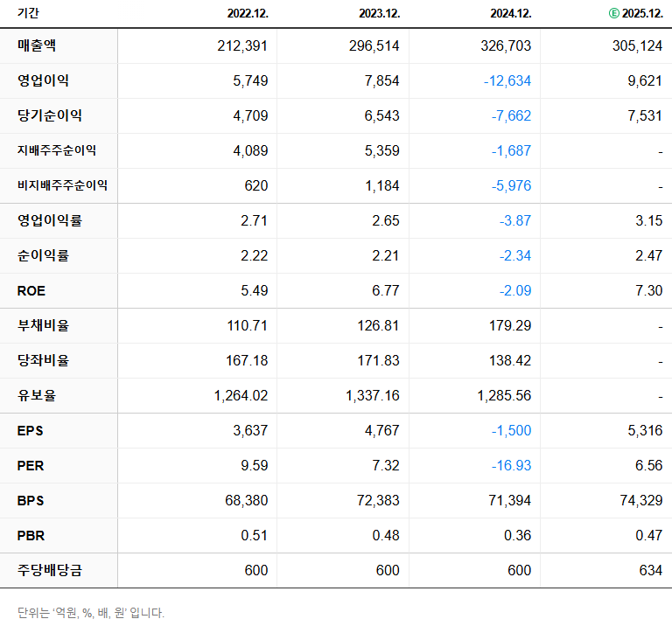Select the 2022.12. column header

[x=248, y=13]
